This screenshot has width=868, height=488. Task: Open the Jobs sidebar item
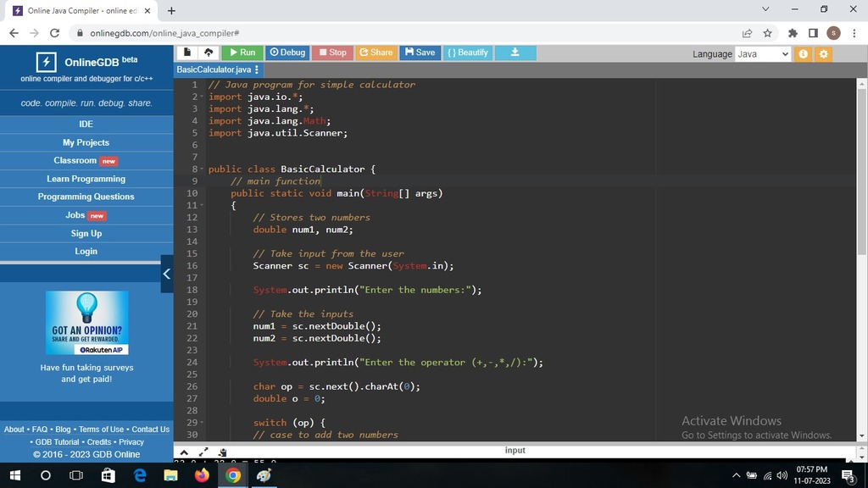86,215
